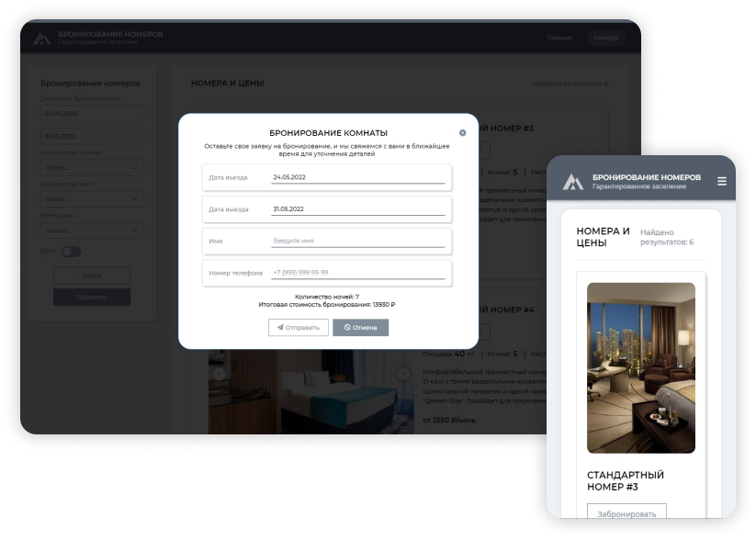Click the СТАНДАРТНЫЙ НОМЕР #3 title in the mobile view
This screenshot has height=540, width=756.
[x=626, y=480]
